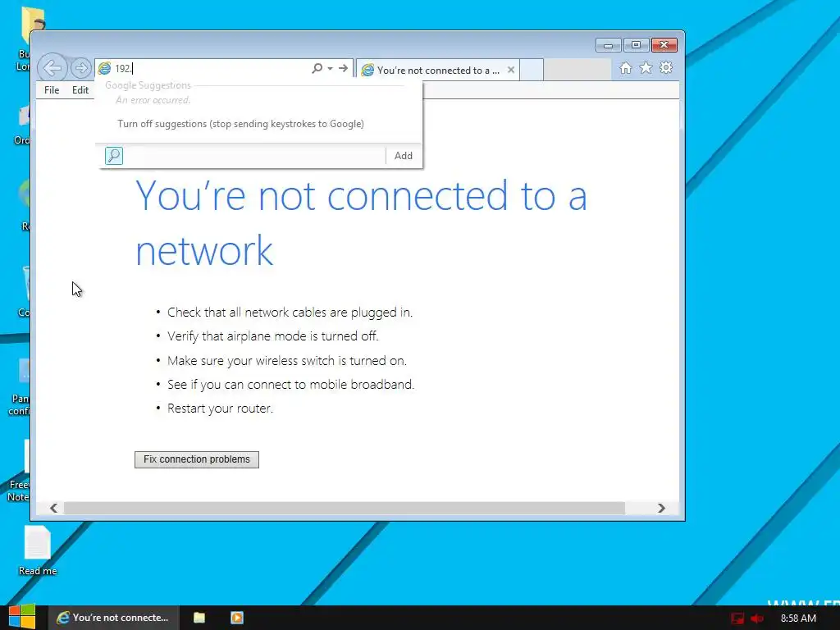Click "Restart your router." text

220,409
